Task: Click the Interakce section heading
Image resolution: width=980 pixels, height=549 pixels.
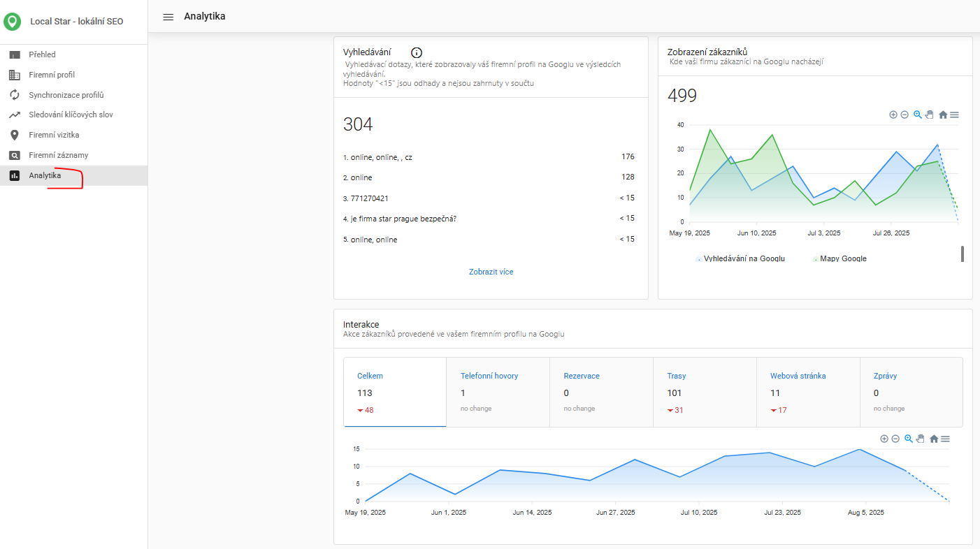Action: click(361, 324)
